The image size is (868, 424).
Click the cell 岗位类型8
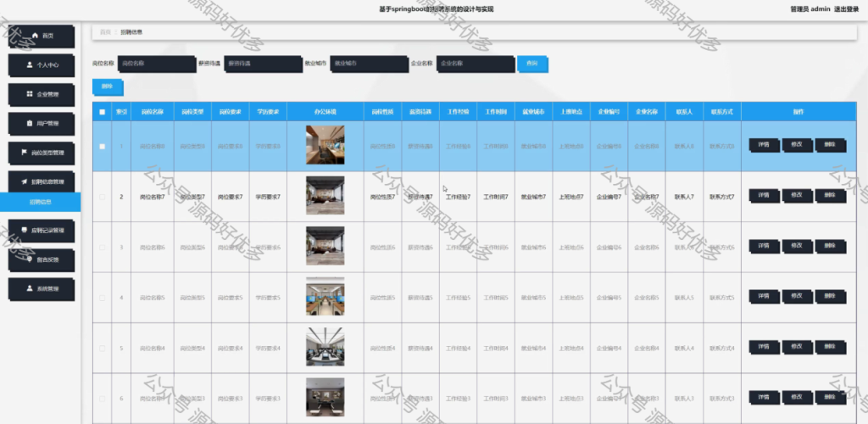pyautogui.click(x=192, y=147)
